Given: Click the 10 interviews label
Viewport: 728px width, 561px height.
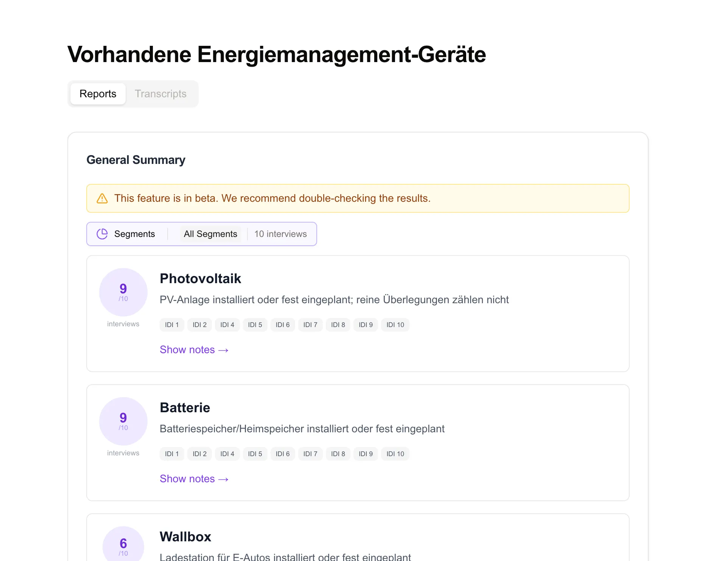Looking at the screenshot, I should pyautogui.click(x=280, y=234).
